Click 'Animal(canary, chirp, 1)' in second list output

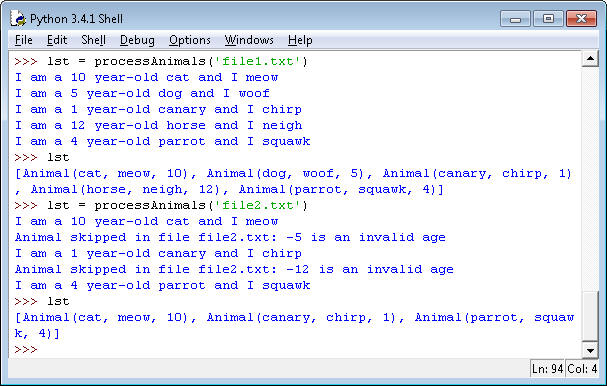pyautogui.click(x=301, y=317)
